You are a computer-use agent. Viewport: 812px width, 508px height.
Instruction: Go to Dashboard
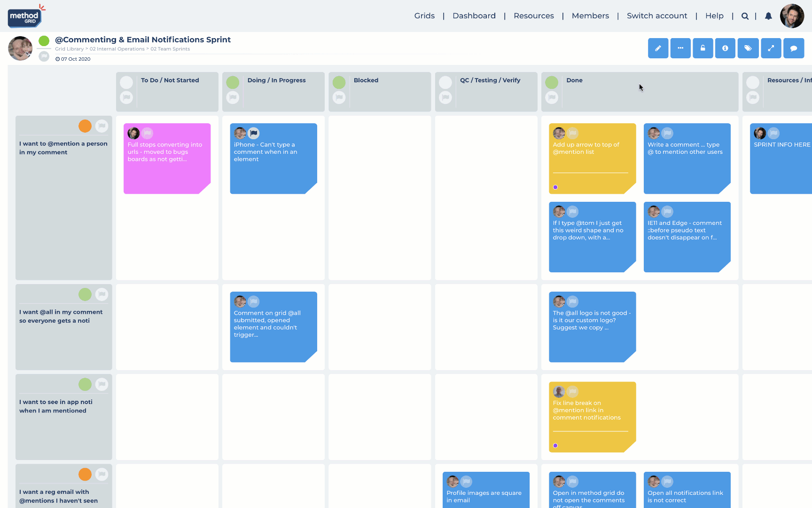[474, 16]
